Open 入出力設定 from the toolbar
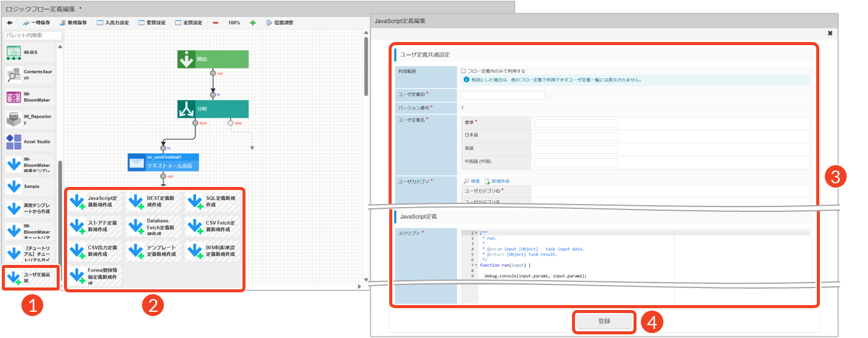Image resolution: width=868 pixels, height=338 pixels. coord(113,23)
